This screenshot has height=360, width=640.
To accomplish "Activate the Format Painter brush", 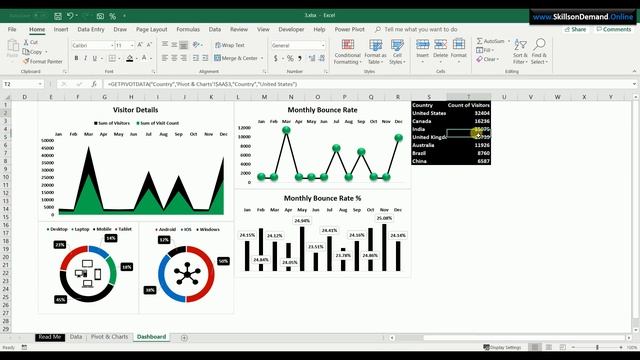I will pyautogui.click(x=26, y=61).
